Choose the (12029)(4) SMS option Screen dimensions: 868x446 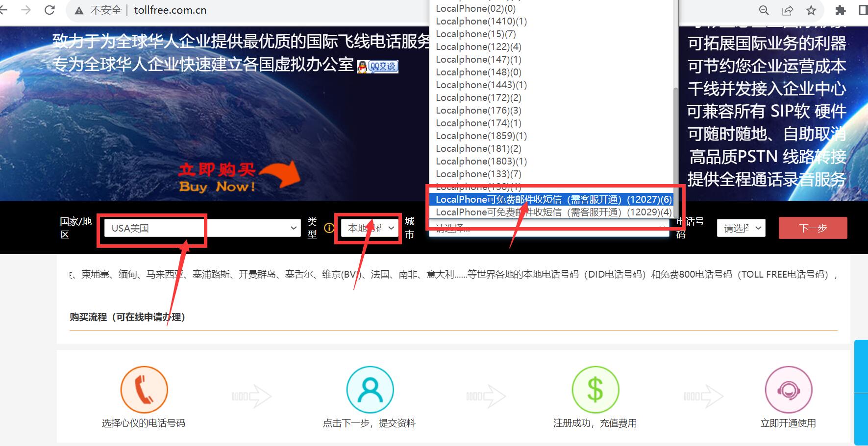click(x=551, y=212)
